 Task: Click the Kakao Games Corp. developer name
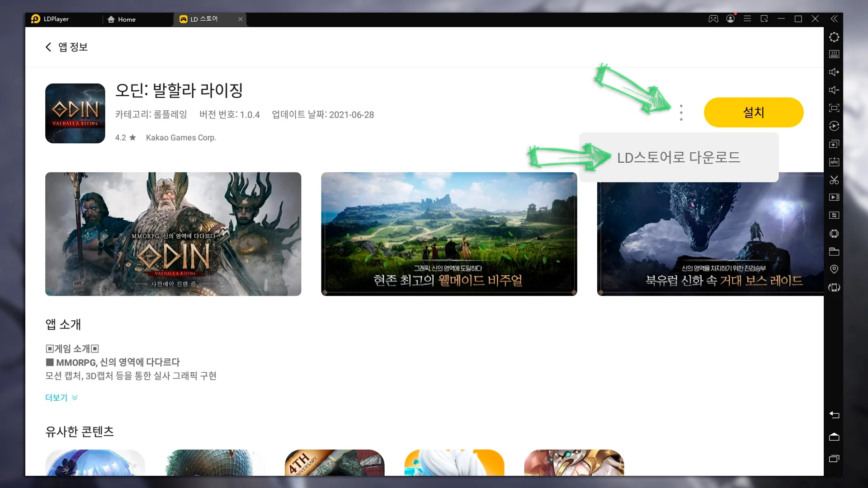point(181,138)
